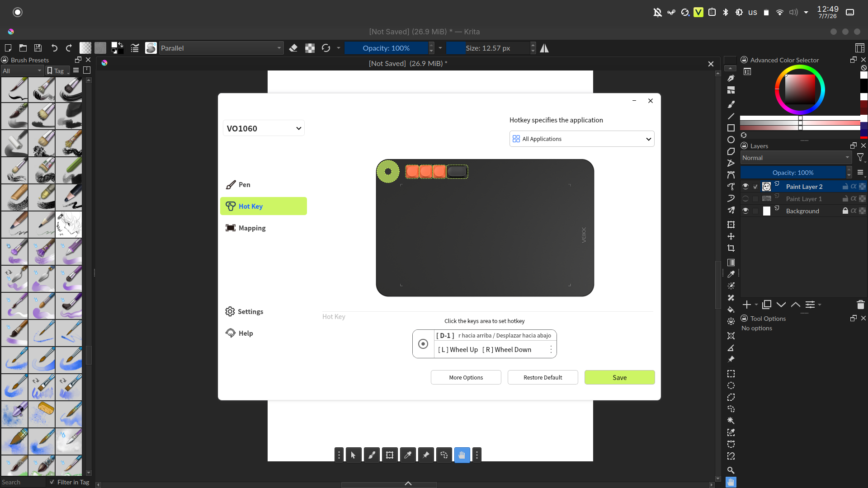Move the layer down
This screenshot has width=868, height=488.
point(781,305)
